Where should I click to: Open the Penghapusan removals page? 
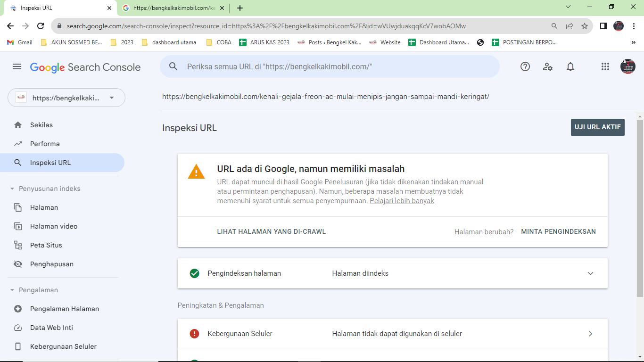pos(62,264)
